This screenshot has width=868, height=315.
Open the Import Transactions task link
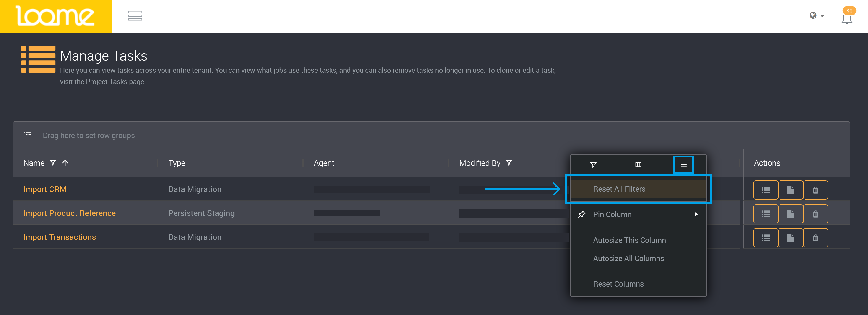(x=60, y=237)
